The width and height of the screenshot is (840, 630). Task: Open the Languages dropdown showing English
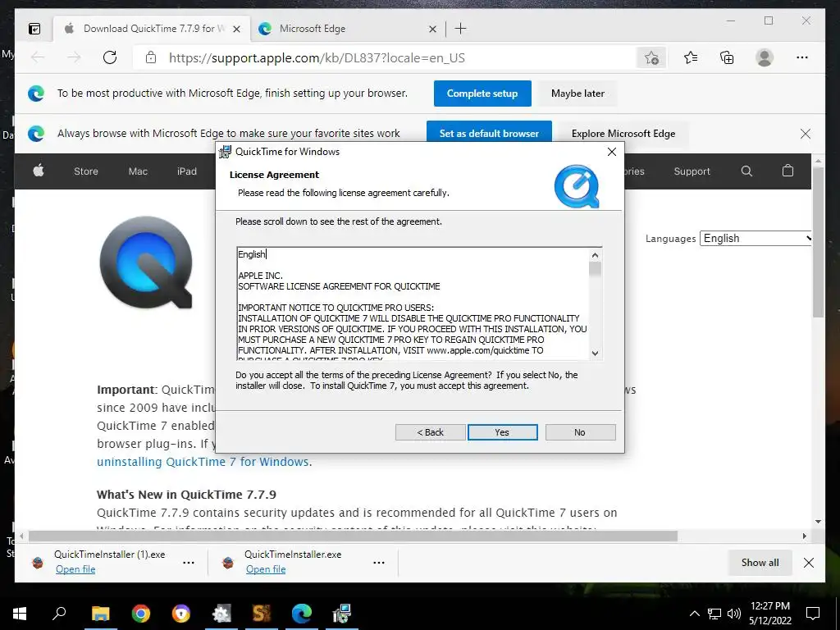tap(756, 239)
